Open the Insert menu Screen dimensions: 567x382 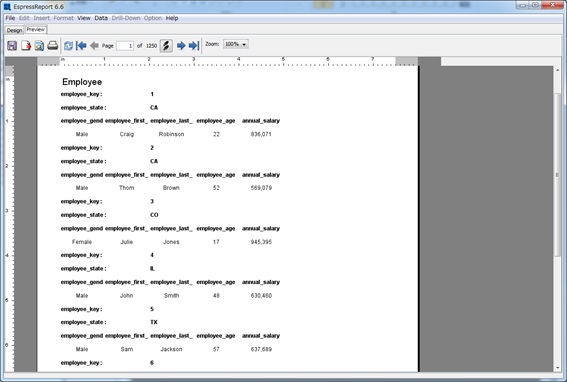42,18
